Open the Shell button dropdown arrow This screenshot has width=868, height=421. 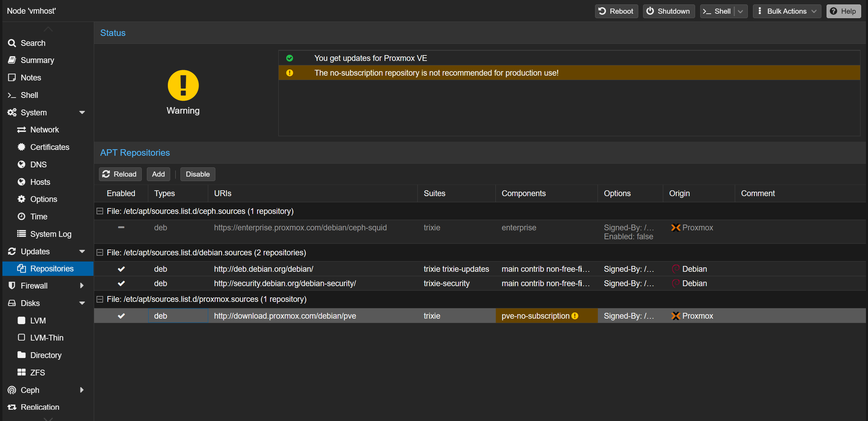[741, 11]
